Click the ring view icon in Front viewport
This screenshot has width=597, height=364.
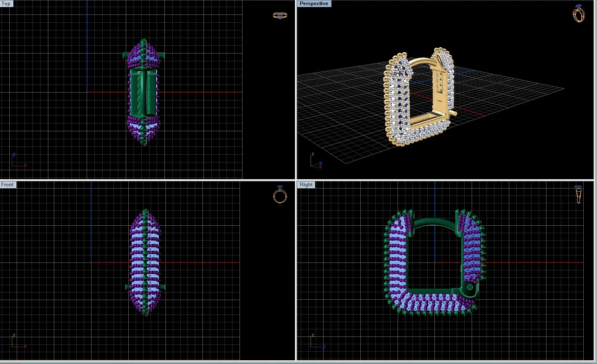click(280, 194)
